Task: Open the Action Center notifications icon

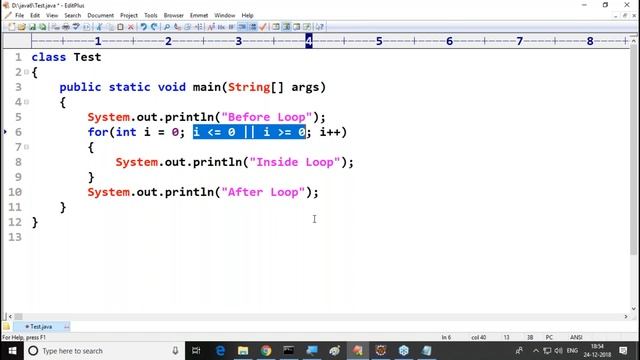Action: (623, 351)
